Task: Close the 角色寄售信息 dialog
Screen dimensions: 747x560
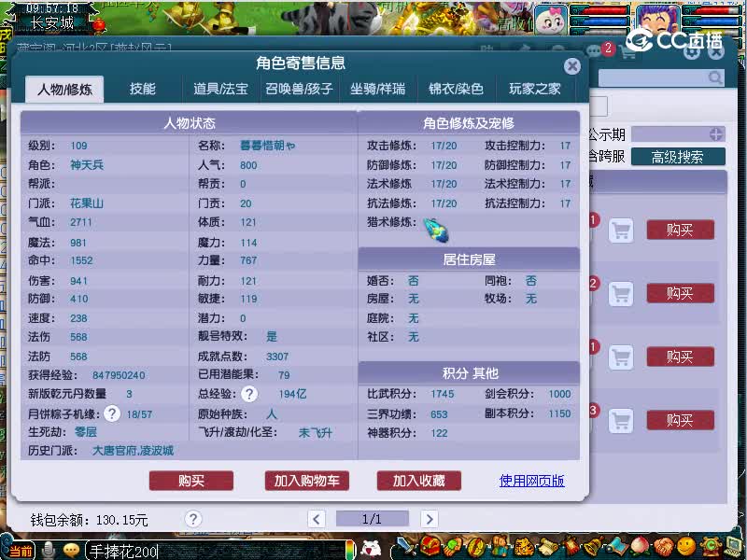Action: click(572, 66)
